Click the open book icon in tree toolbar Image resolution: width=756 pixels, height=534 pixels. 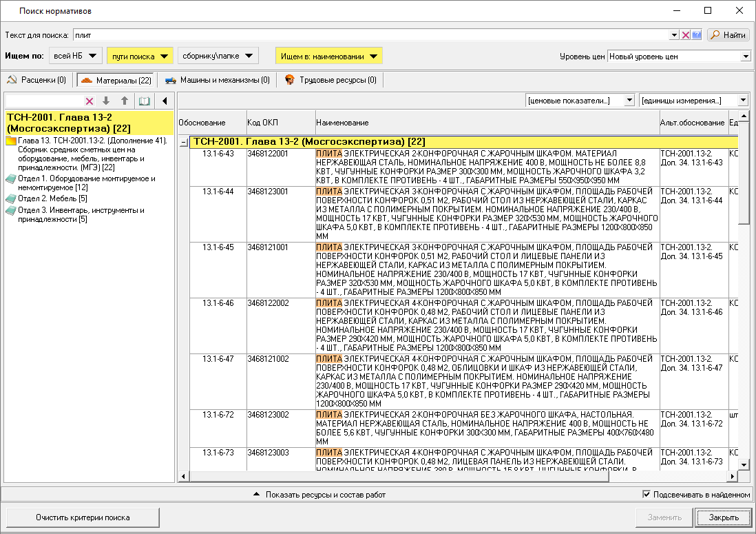click(144, 101)
